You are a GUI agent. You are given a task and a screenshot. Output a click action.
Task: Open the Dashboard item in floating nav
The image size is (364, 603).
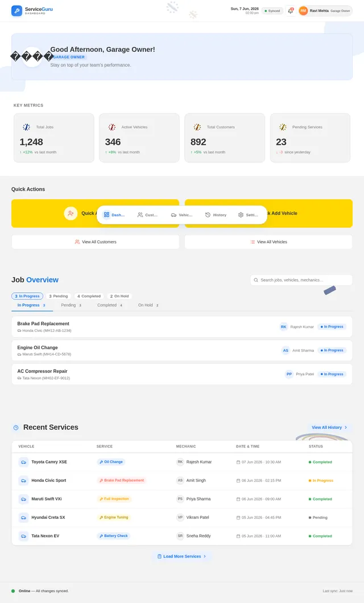point(114,215)
